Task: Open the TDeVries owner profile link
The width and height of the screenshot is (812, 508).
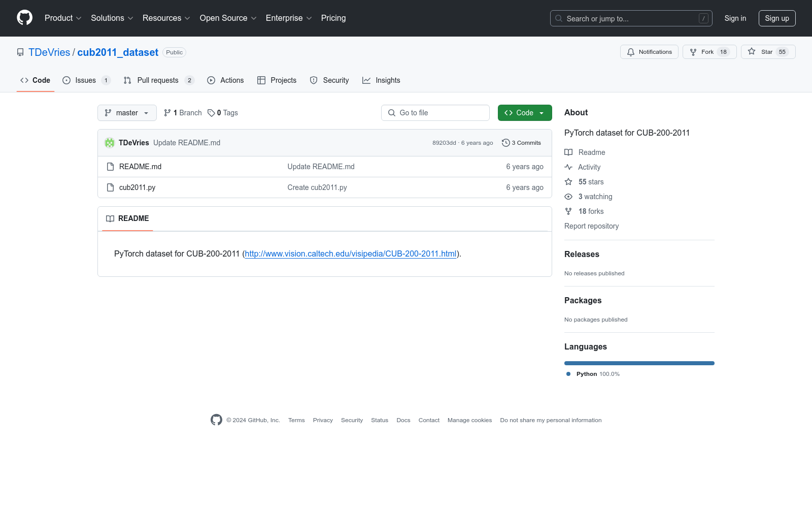Action: tap(49, 52)
